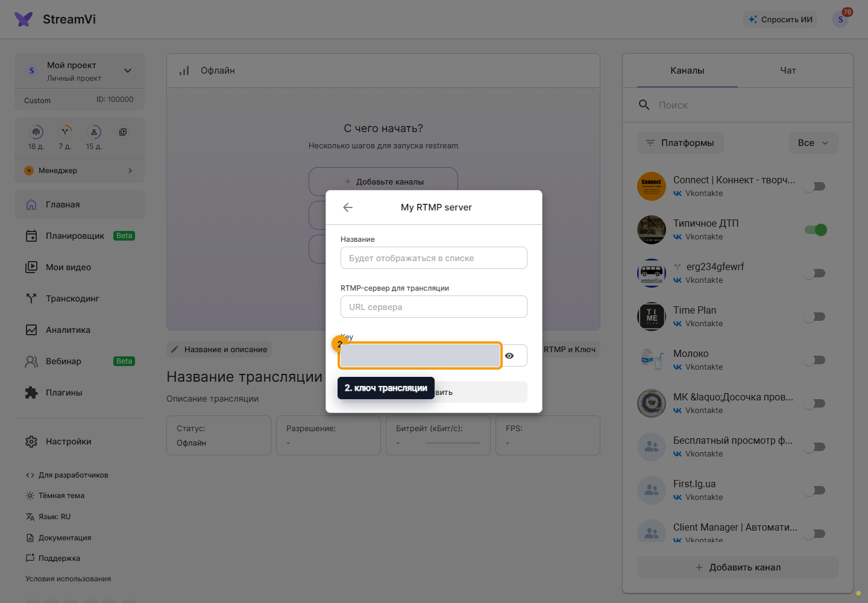Focus the Название input field in modal

click(x=434, y=258)
